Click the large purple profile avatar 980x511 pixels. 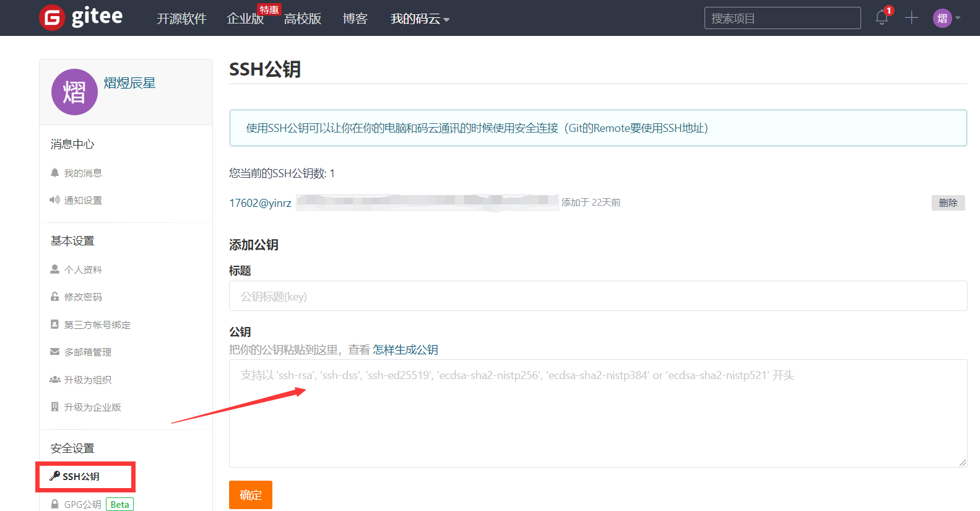74,92
